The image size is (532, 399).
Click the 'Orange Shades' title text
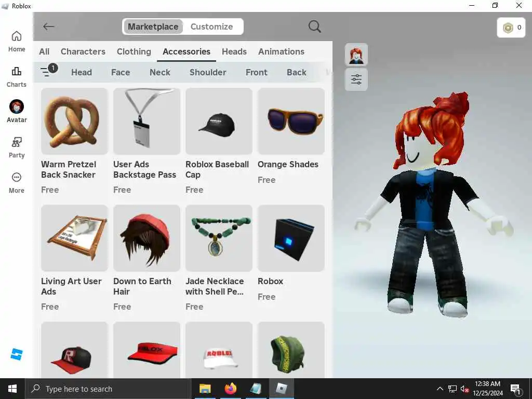click(288, 165)
